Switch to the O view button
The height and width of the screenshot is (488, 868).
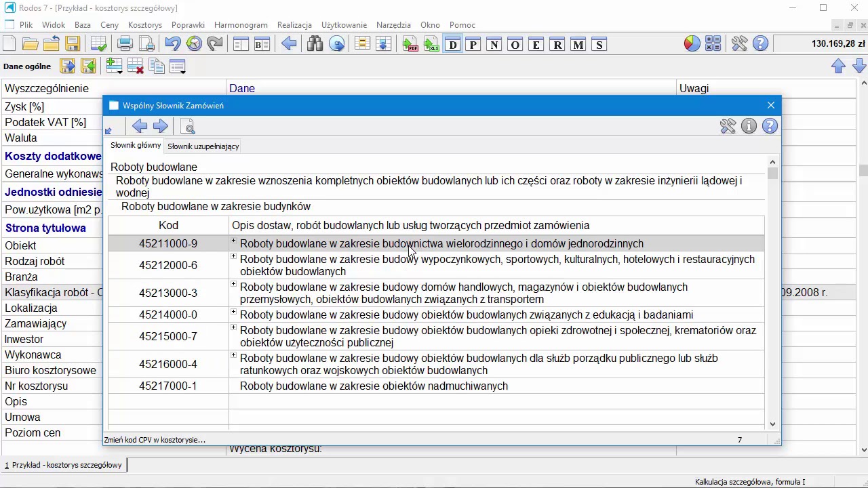point(515,45)
